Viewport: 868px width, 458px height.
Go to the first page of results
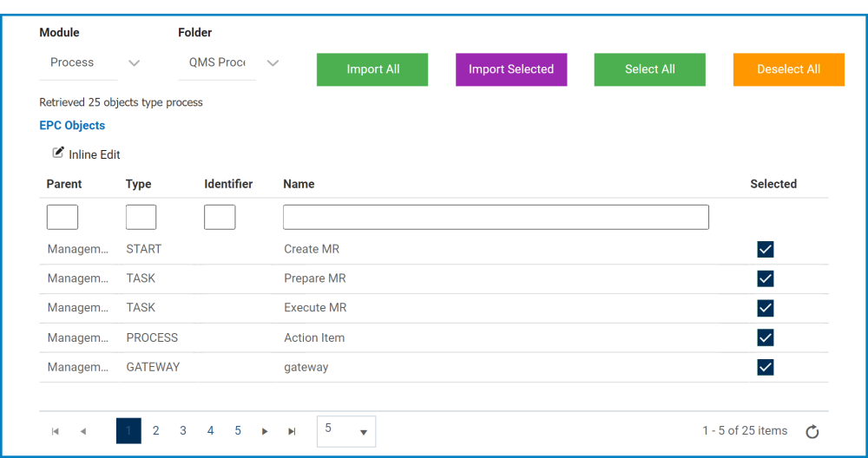(x=56, y=431)
